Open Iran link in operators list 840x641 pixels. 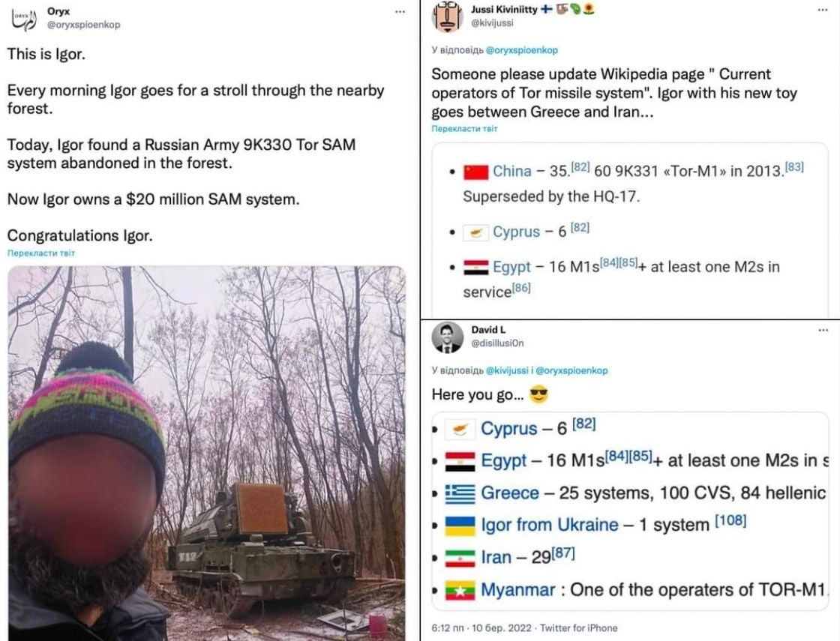(x=497, y=558)
